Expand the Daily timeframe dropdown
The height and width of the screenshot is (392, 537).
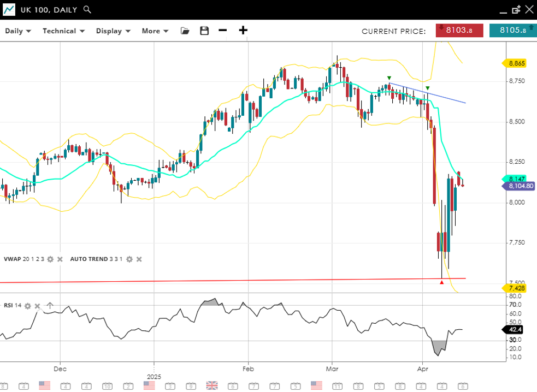(x=17, y=31)
